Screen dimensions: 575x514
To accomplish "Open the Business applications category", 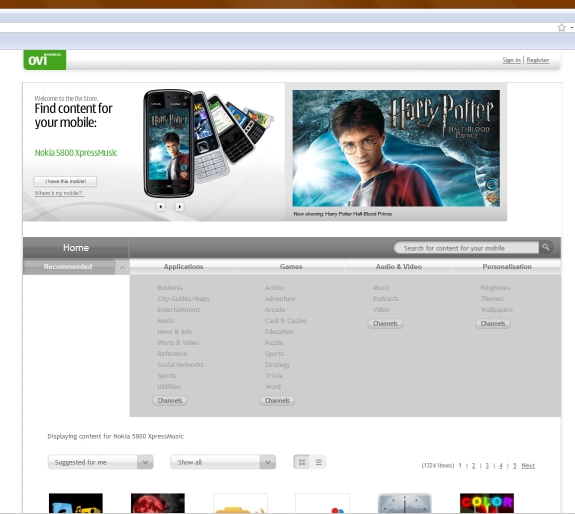I will pos(170,288).
